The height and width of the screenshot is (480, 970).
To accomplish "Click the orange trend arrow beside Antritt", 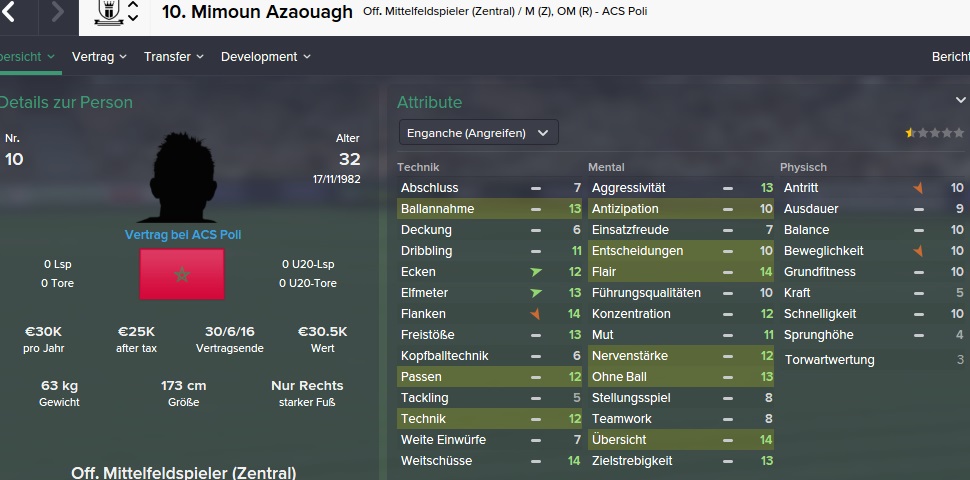I will point(918,188).
